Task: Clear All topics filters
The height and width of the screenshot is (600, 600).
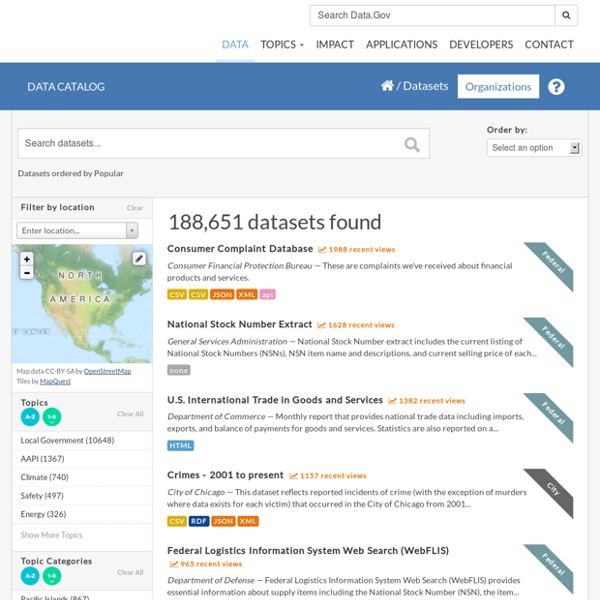Action: (x=130, y=414)
